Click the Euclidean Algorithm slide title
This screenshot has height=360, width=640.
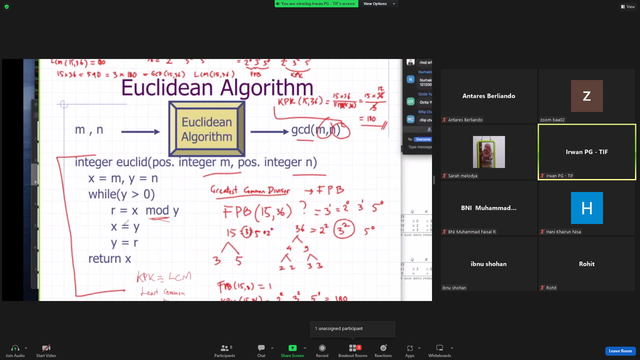[x=217, y=88]
